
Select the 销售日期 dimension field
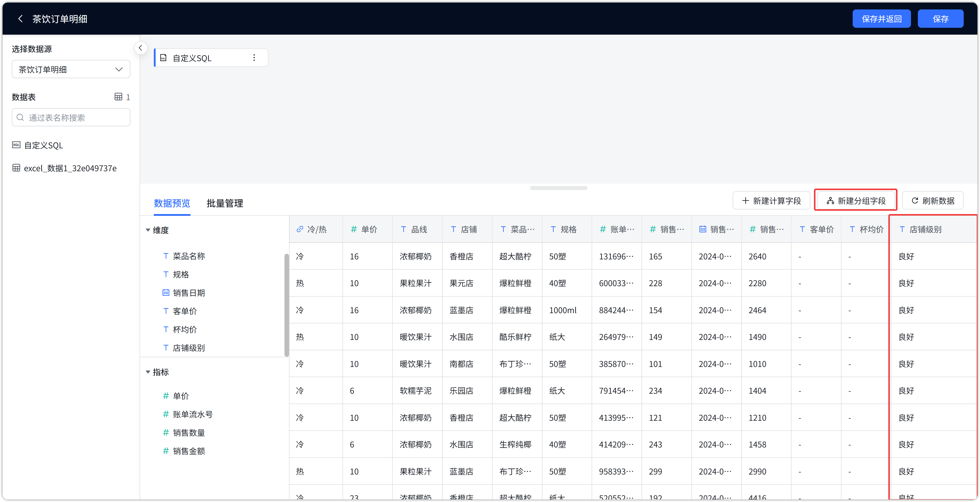click(189, 292)
